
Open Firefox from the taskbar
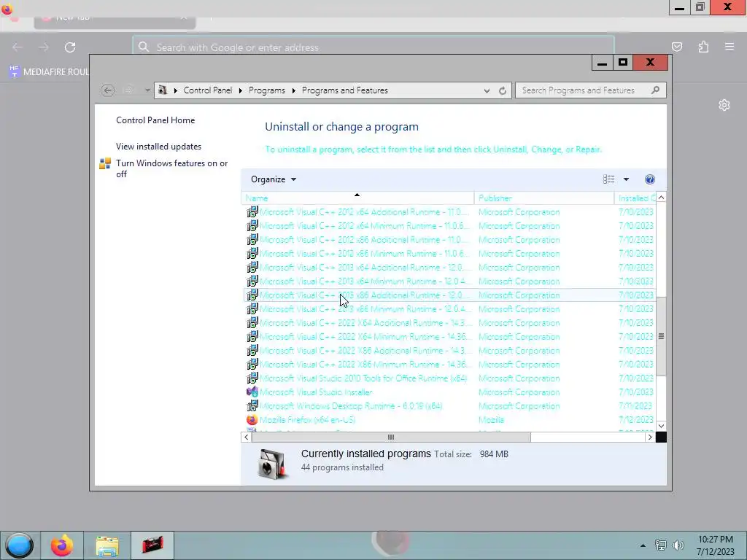[x=63, y=545]
